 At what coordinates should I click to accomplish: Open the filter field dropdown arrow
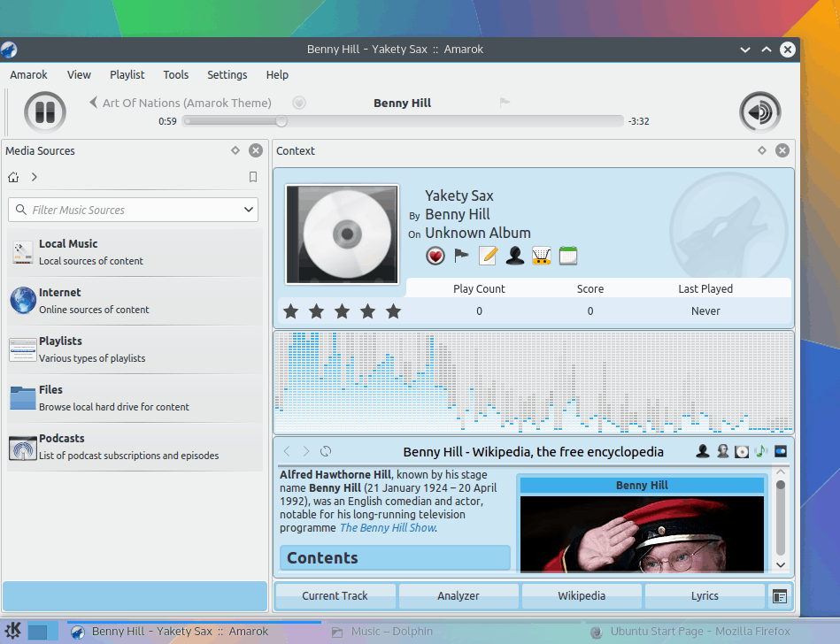coord(249,210)
